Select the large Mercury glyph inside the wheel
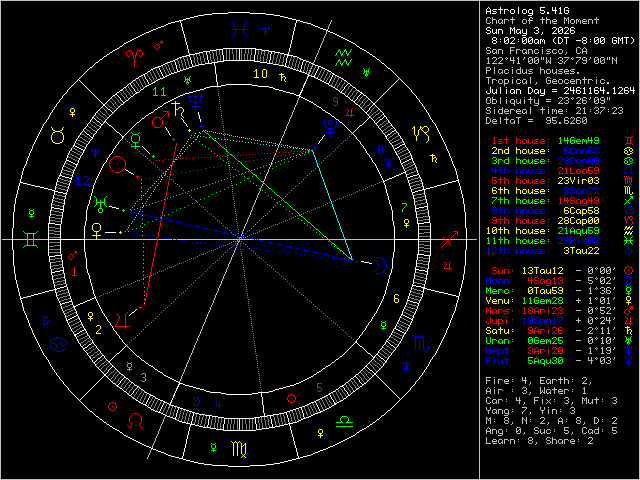640x480 pixels. pyautogui.click(x=136, y=140)
